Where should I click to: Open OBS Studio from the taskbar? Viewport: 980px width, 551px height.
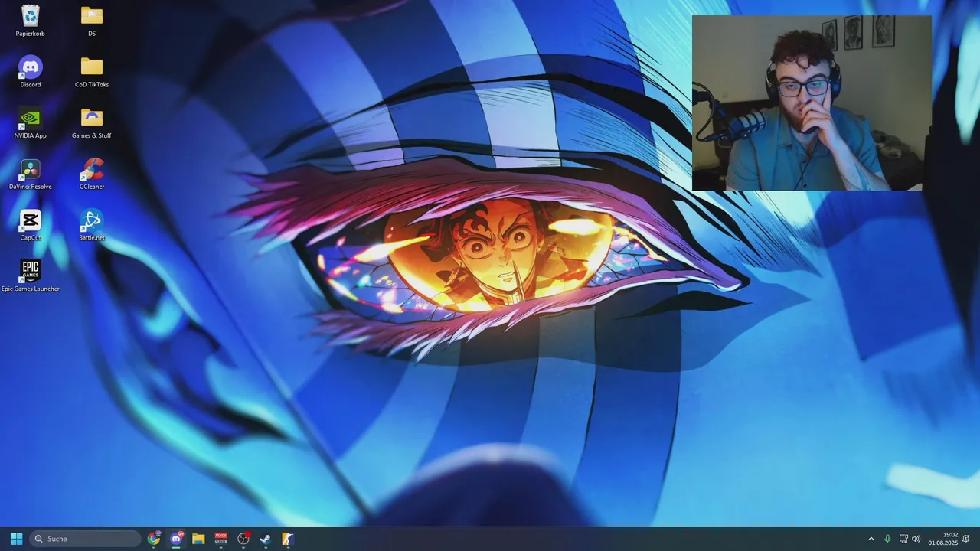[243, 539]
